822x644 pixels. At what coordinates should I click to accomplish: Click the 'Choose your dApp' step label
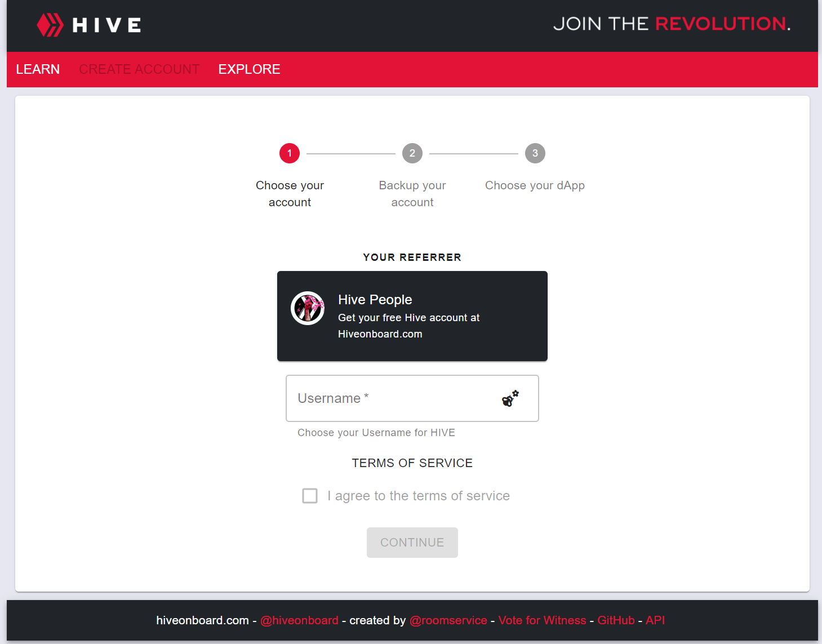click(x=535, y=185)
